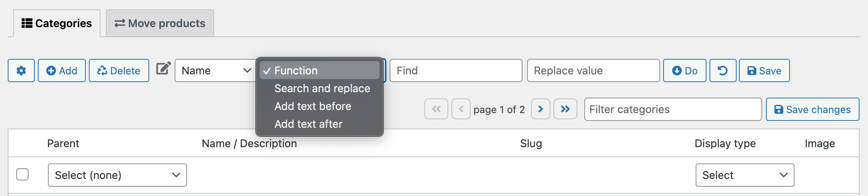Jump to the last page
The width and height of the screenshot is (868, 196).
[x=565, y=109]
